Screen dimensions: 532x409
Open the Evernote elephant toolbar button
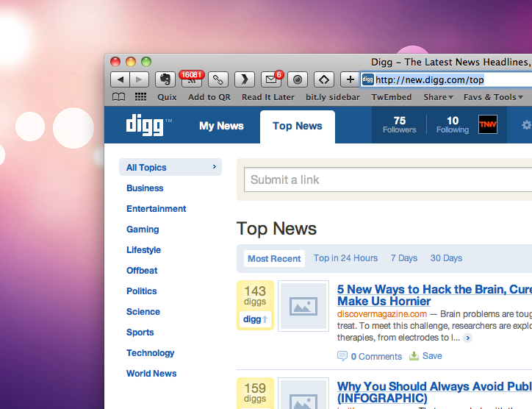(165, 80)
